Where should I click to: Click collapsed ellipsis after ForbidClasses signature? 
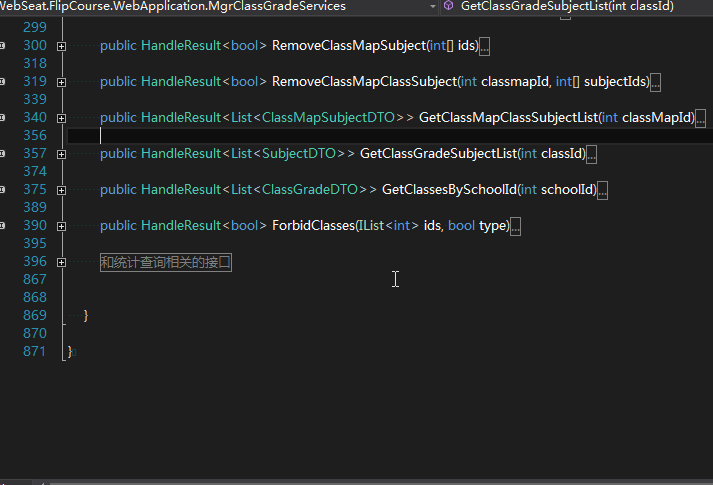click(x=515, y=226)
